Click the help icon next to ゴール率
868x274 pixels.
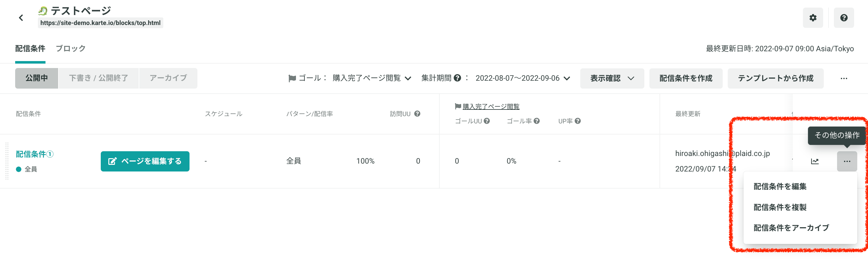(x=536, y=121)
